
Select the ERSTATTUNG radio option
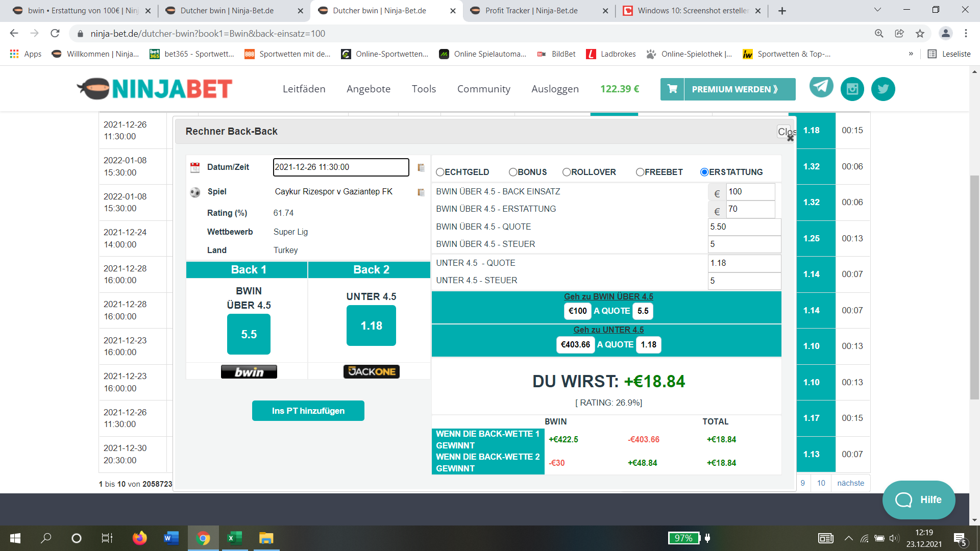[704, 172]
